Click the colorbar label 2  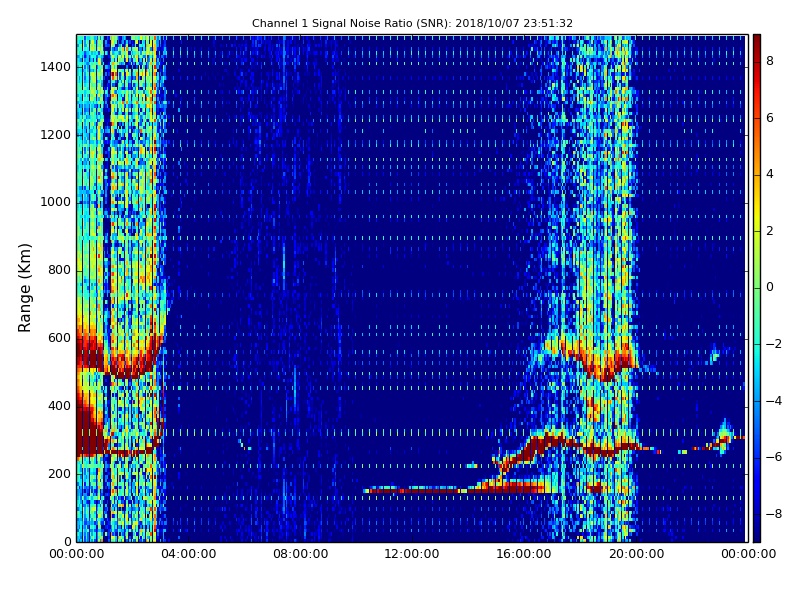click(x=770, y=231)
